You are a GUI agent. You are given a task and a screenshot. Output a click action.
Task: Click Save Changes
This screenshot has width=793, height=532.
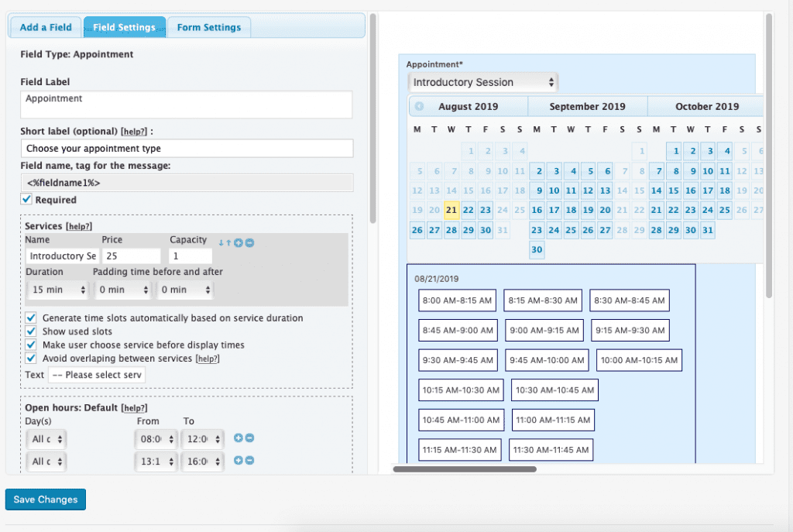click(45, 499)
